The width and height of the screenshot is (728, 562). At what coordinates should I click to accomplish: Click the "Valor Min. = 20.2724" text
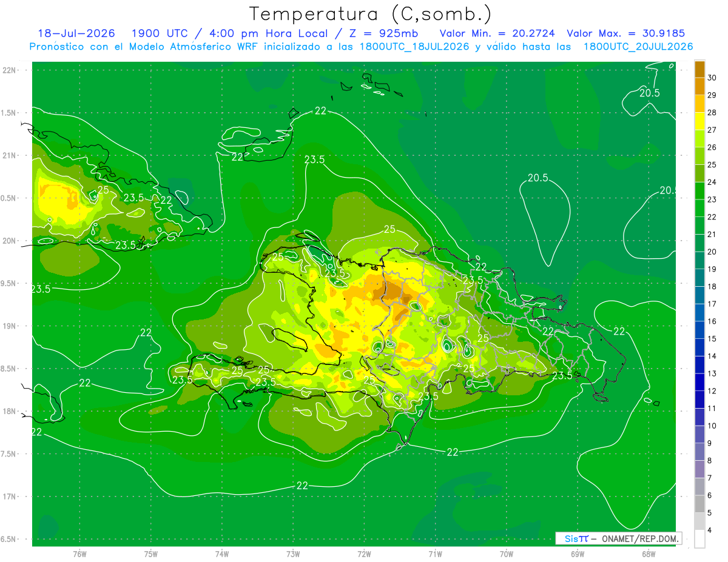point(497,33)
